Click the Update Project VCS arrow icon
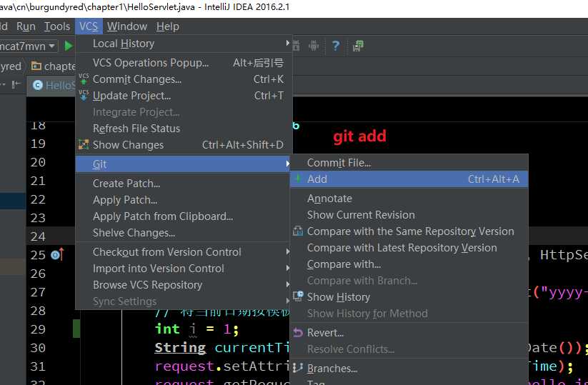The image size is (588, 385). click(84, 95)
